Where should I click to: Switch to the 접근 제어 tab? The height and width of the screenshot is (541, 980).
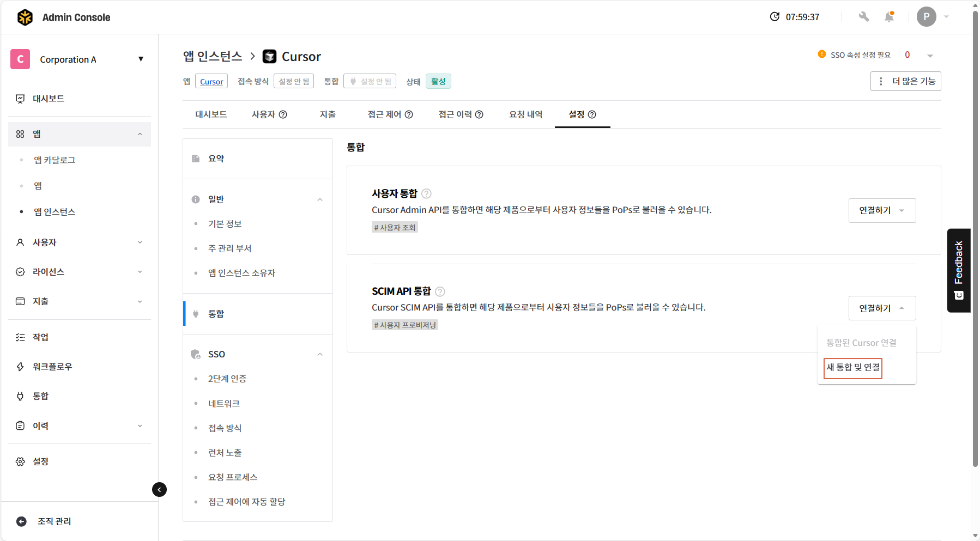click(x=390, y=114)
